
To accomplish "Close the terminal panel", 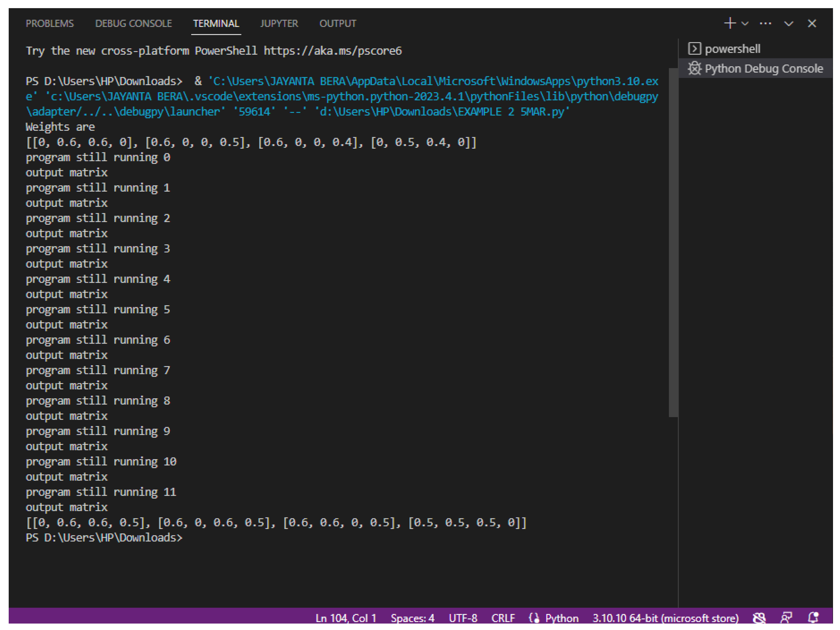I will click(812, 24).
